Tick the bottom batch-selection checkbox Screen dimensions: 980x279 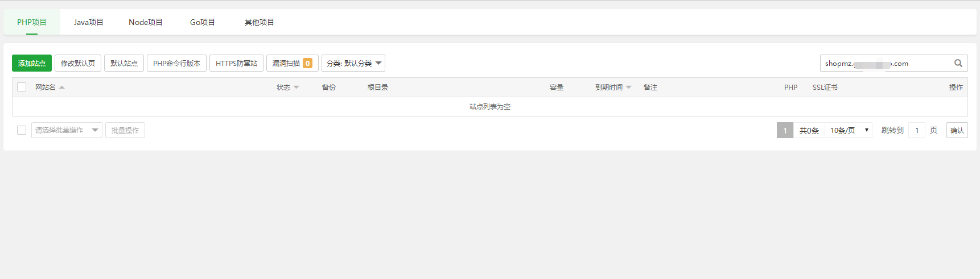(22, 130)
